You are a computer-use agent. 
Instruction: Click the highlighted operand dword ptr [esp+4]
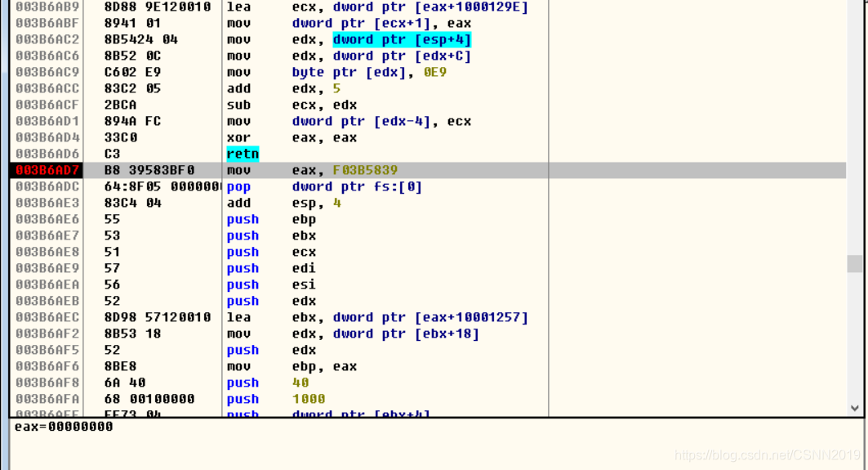(x=402, y=39)
